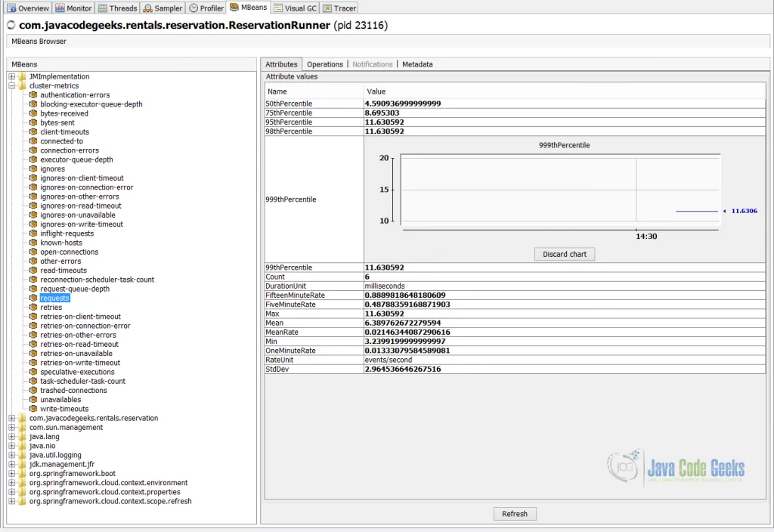This screenshot has width=774, height=532.
Task: Click the MBeans tab icon
Action: click(x=234, y=7)
